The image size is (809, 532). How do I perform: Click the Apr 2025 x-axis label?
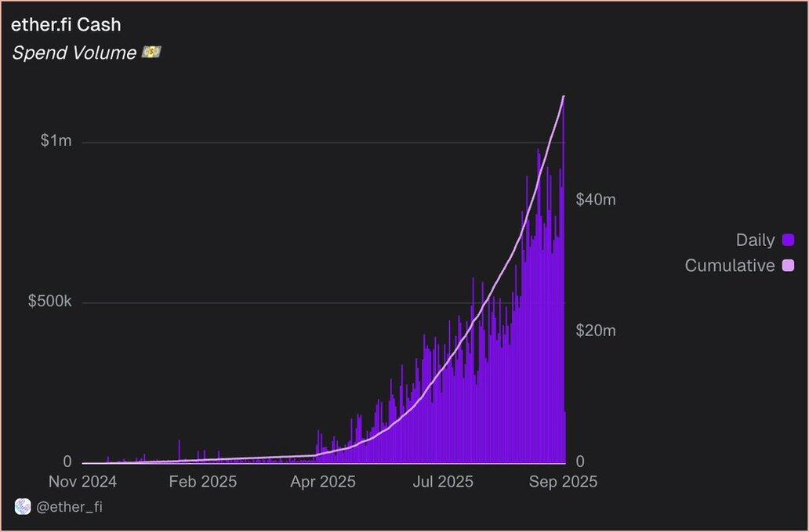(x=323, y=482)
